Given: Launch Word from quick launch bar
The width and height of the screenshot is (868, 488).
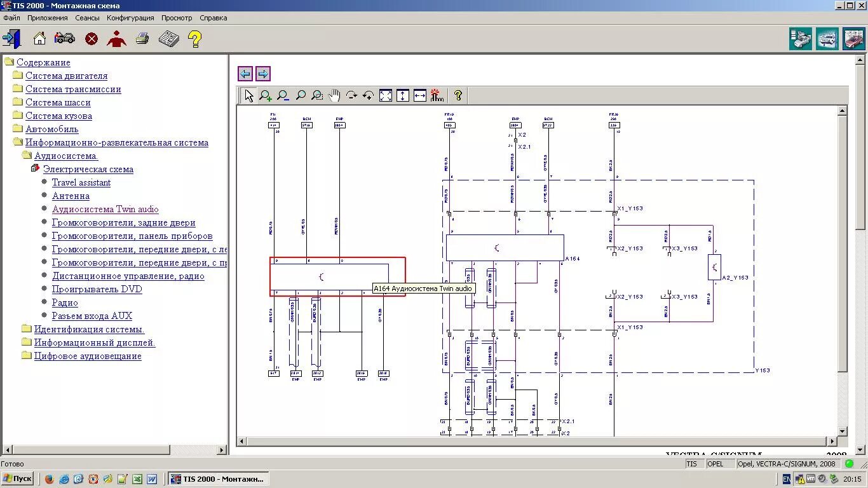Looking at the screenshot, I should click(x=152, y=479).
